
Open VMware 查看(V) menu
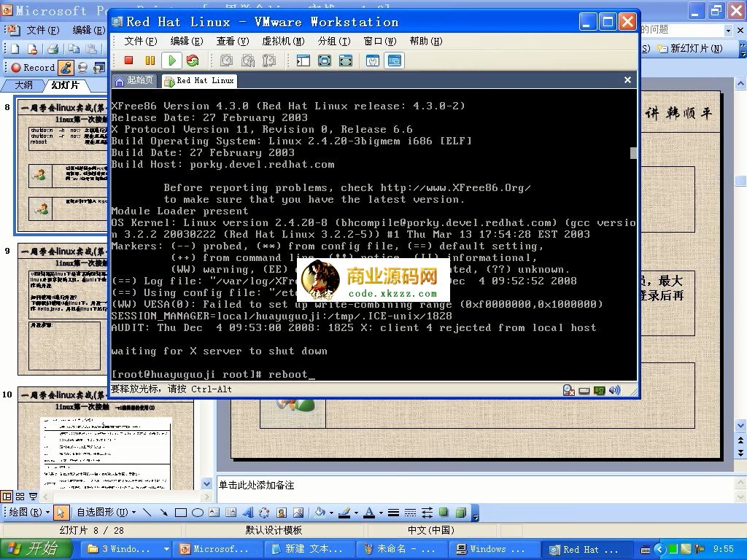coord(233,41)
